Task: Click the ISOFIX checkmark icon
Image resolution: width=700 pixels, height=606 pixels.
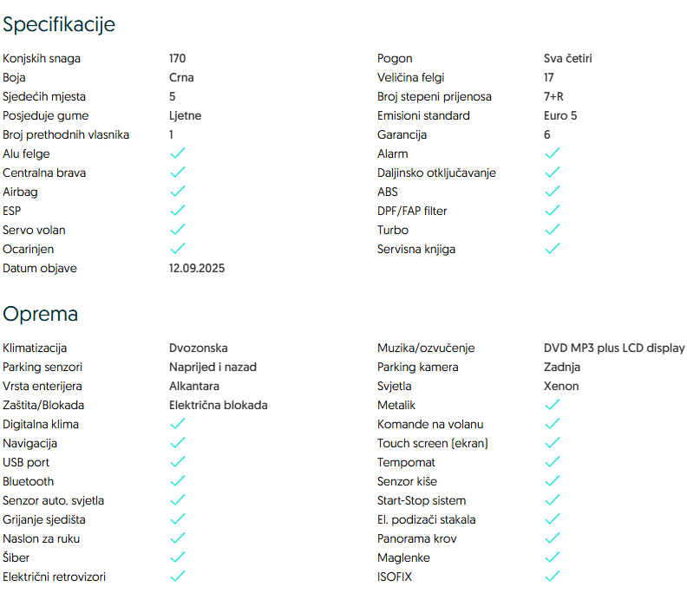Action: (x=552, y=577)
